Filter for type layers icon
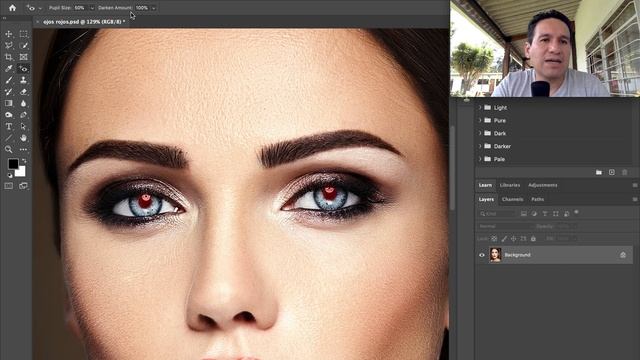This screenshot has width=640, height=360. point(545,214)
